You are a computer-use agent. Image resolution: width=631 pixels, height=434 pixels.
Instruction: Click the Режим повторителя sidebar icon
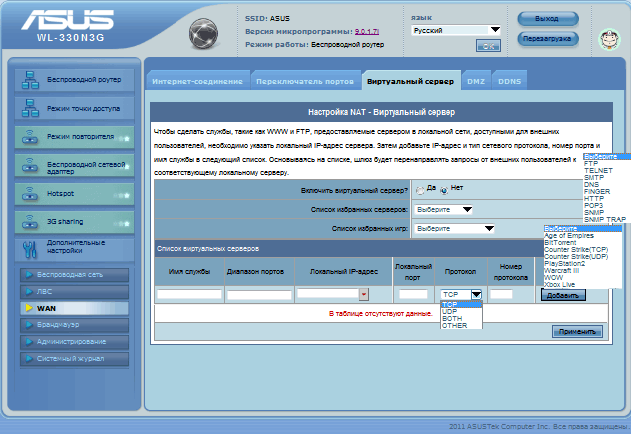(x=29, y=136)
